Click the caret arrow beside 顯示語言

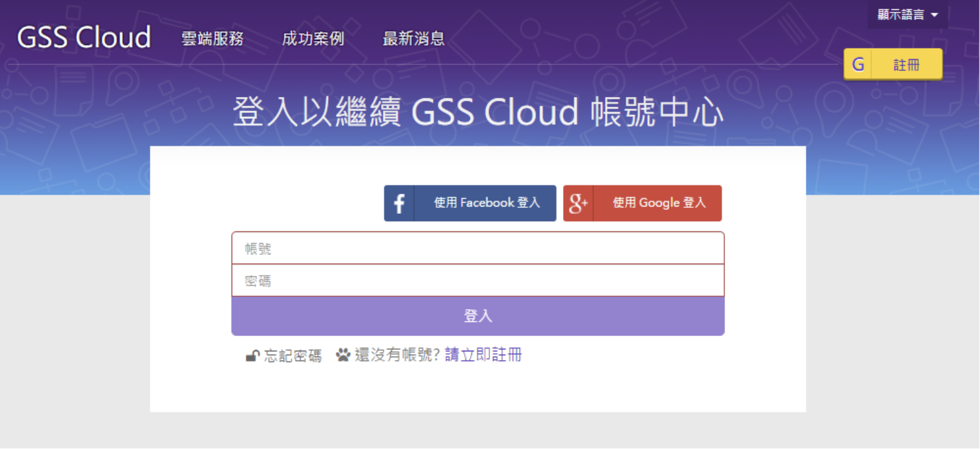tap(935, 15)
